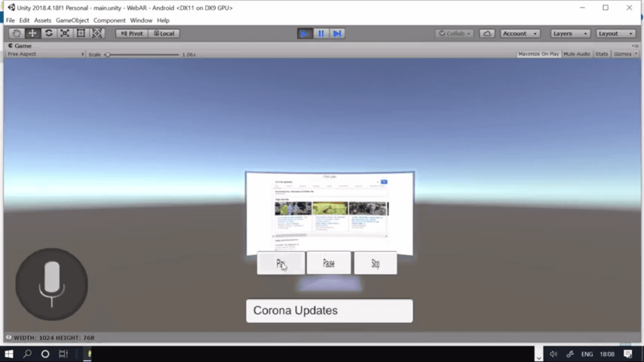Click the in-game Play button
The width and height of the screenshot is (644, 362).
click(x=281, y=263)
